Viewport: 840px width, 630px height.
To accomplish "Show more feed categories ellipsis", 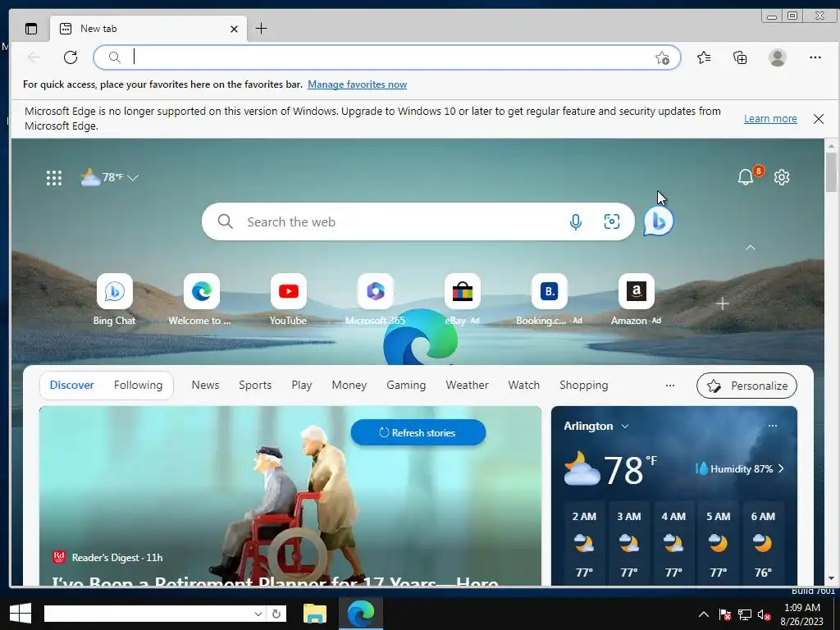I will click(669, 386).
